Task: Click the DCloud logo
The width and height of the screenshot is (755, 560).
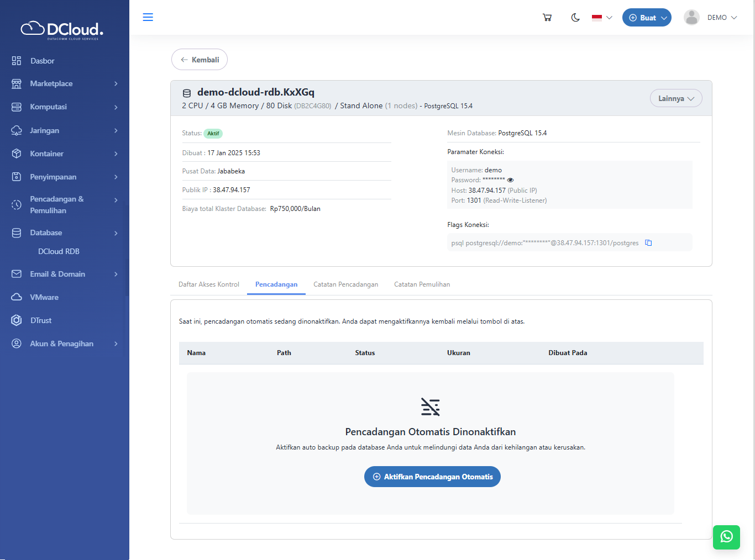Action: [62, 30]
